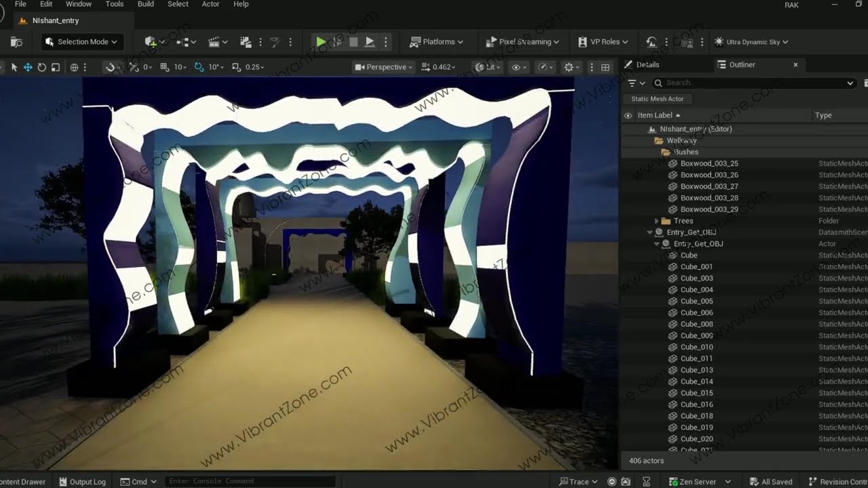The image size is (868, 488).
Task: Open the Lit view mode dropdown
Action: click(488, 67)
